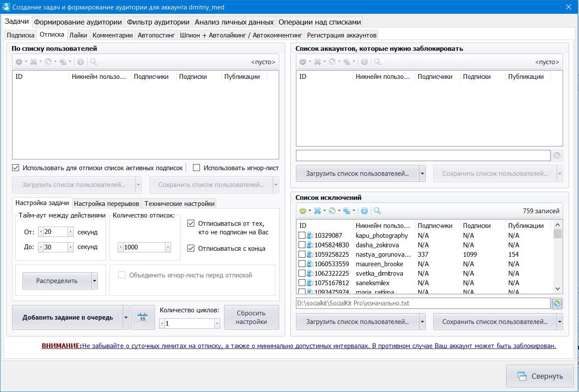579x392 pixels.
Task: Click the warning link about daily unfollow limits
Action: pos(319,345)
